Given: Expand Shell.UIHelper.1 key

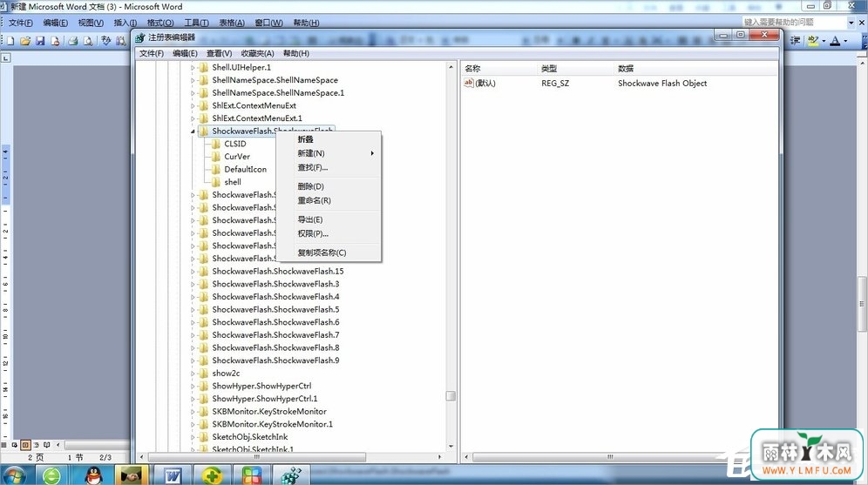Looking at the screenshot, I should pos(193,67).
